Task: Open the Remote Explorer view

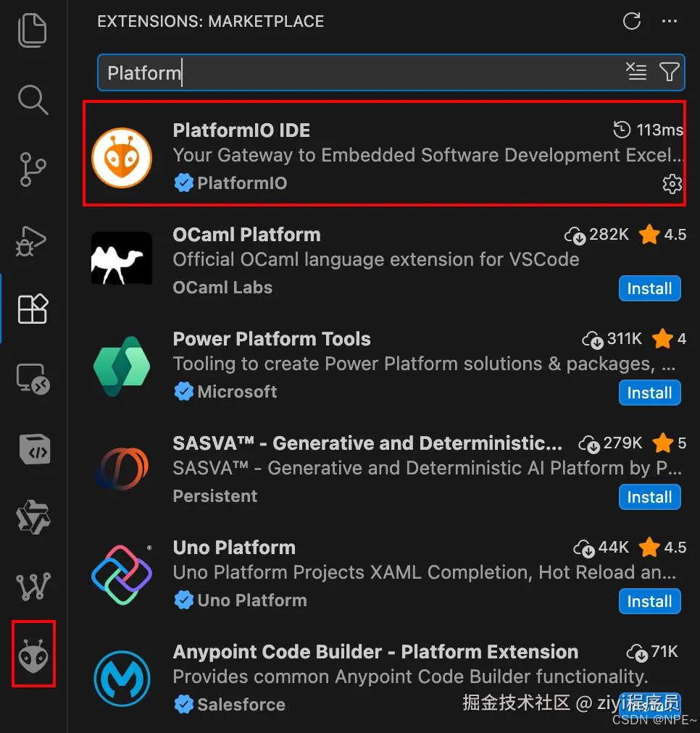Action: tap(33, 379)
